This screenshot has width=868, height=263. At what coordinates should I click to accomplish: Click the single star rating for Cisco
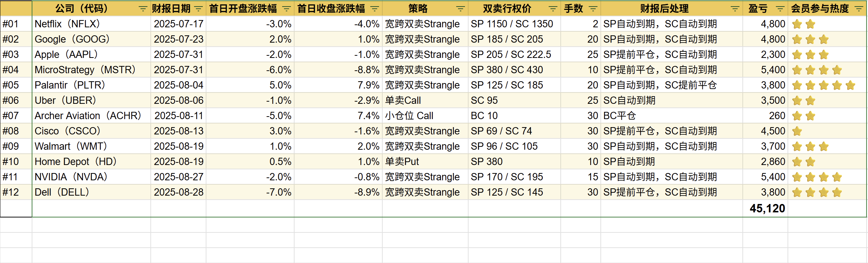tap(797, 131)
